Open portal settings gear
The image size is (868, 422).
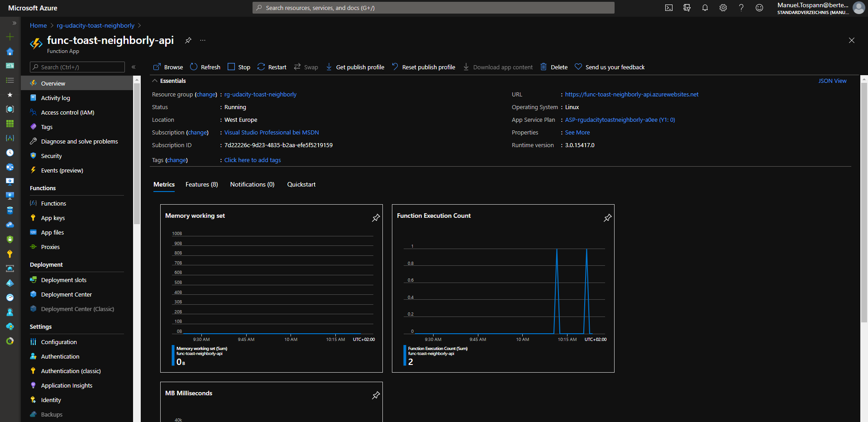click(x=723, y=8)
